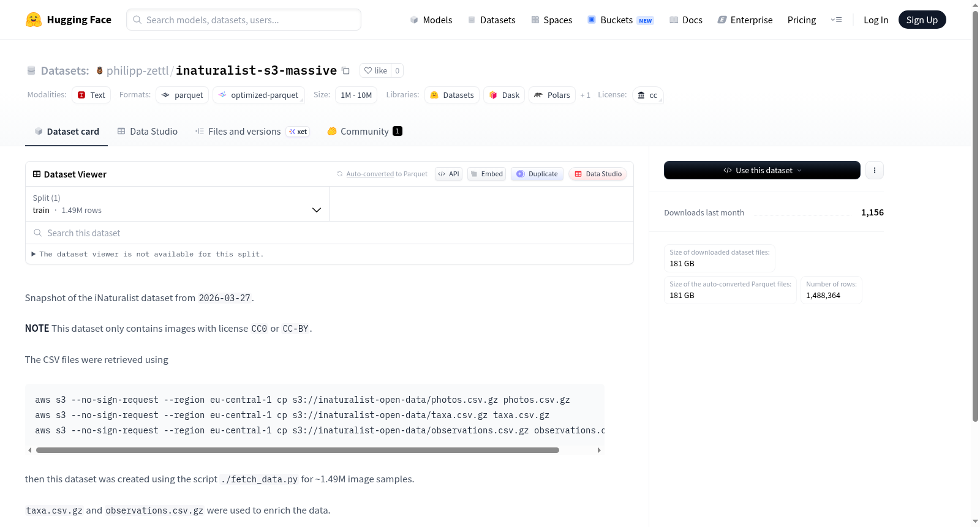Open the inaturalist-s3-massive dataset title link
The width and height of the screenshot is (980, 527).
click(x=256, y=70)
